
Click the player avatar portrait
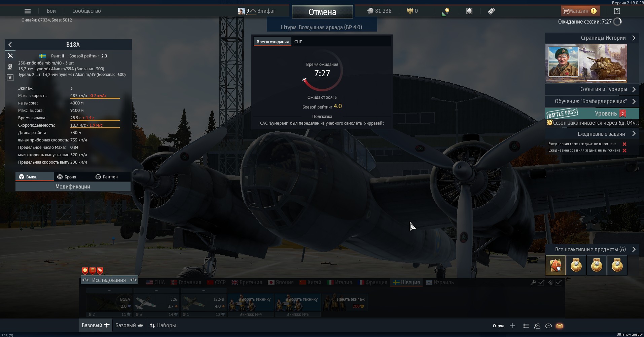[x=241, y=11]
